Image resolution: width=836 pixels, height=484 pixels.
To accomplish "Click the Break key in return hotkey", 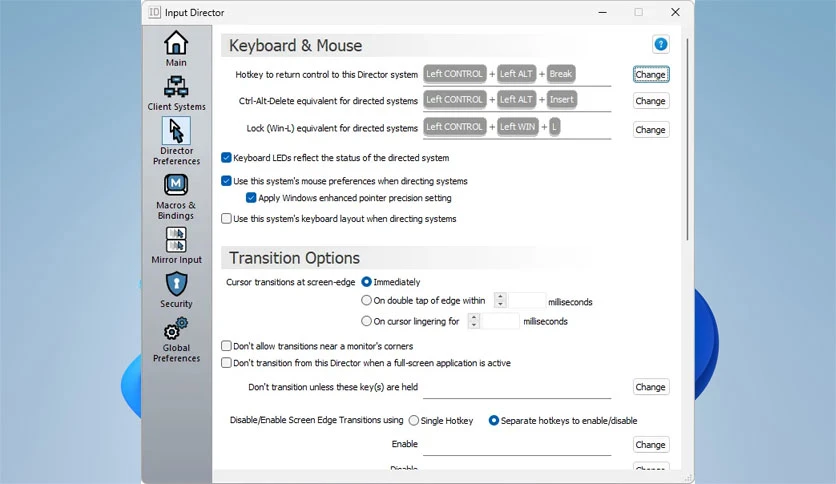I will tap(560, 74).
